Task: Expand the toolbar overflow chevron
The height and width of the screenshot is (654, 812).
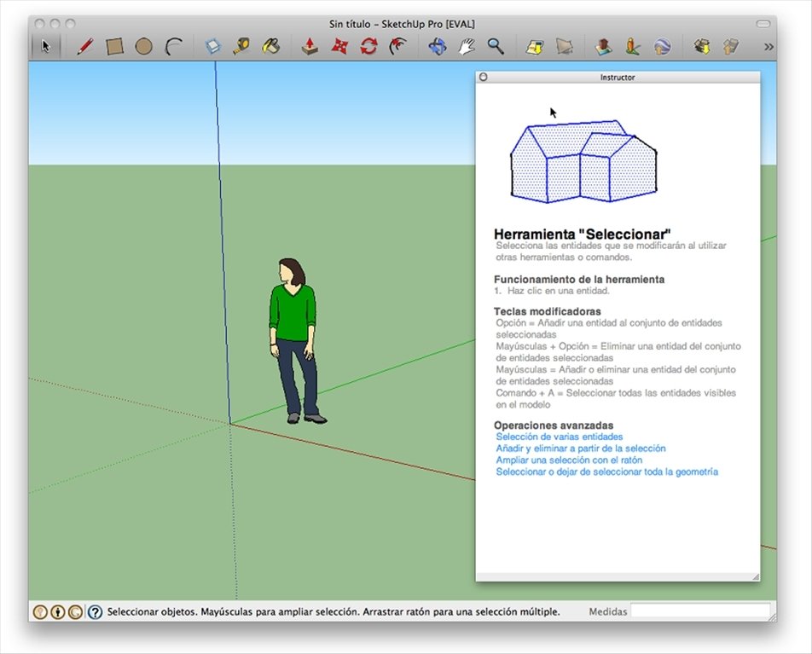Action: coord(768,46)
